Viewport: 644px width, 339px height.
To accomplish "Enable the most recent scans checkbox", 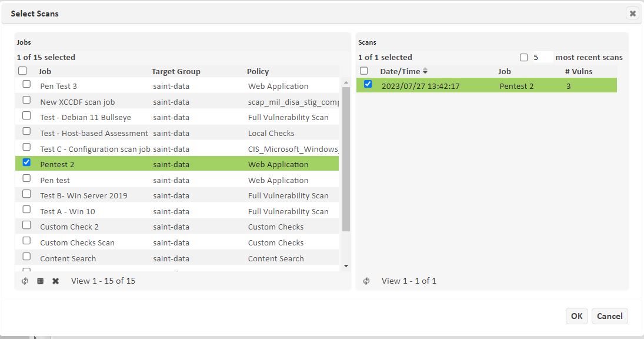I will pyautogui.click(x=523, y=58).
